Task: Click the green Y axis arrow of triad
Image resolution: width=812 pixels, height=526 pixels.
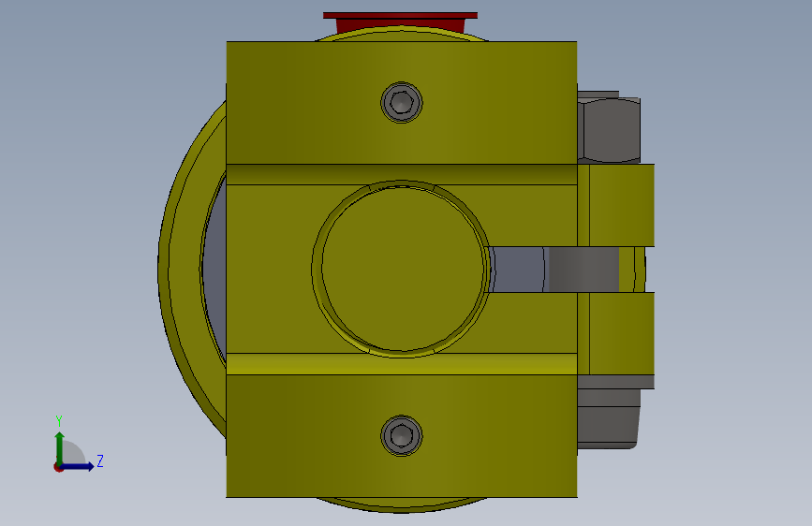Action: [x=60, y=447]
